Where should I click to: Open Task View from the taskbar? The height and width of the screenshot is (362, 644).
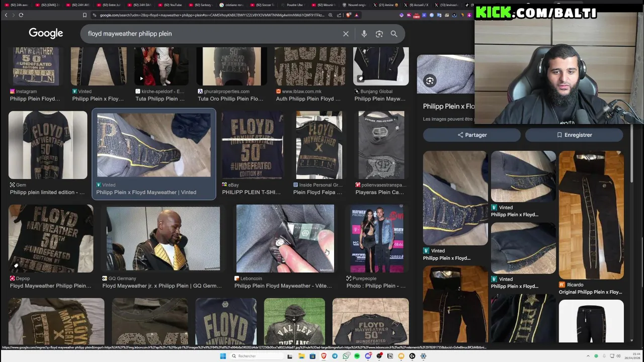[290, 356]
